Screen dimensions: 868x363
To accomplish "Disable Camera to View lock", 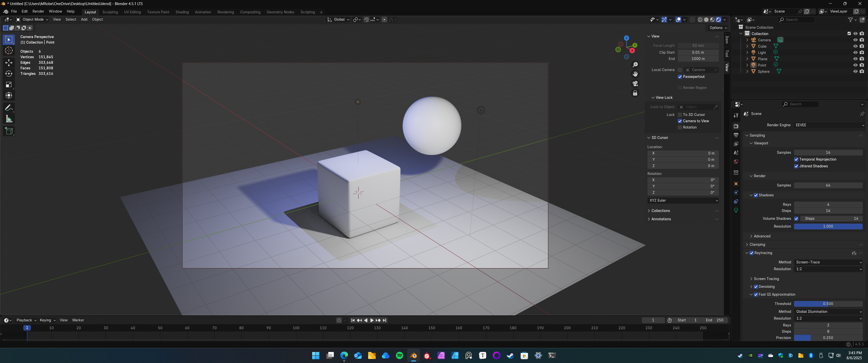I will (680, 121).
